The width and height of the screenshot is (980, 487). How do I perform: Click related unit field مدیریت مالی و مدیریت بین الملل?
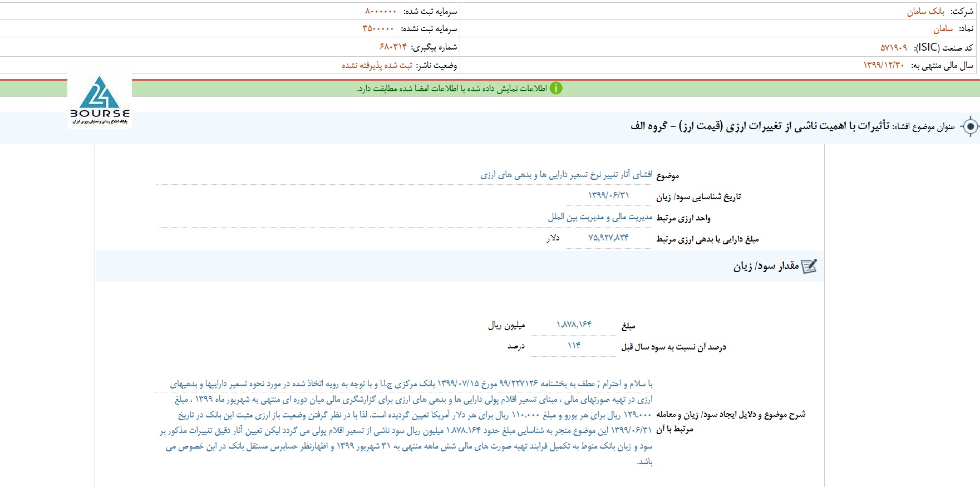pos(600,217)
